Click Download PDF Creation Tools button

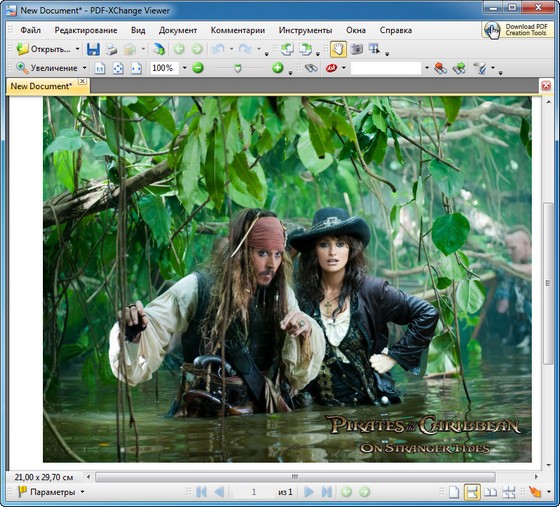(x=517, y=30)
